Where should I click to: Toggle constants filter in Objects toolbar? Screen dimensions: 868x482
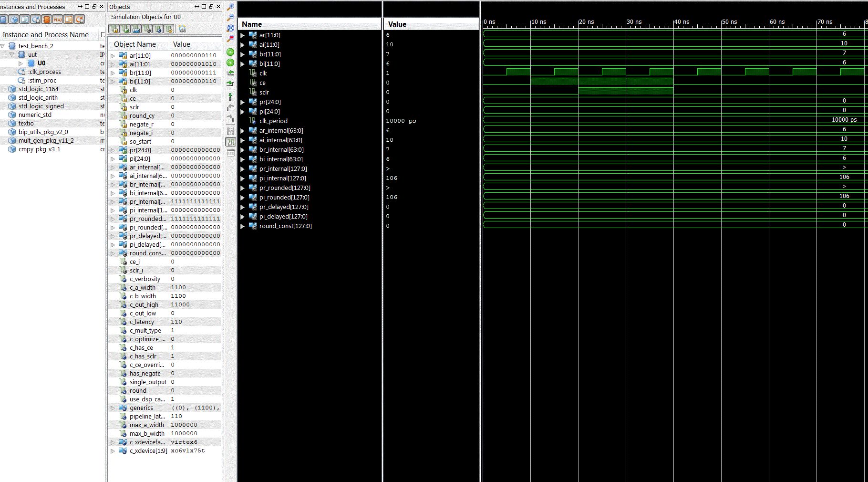point(158,29)
